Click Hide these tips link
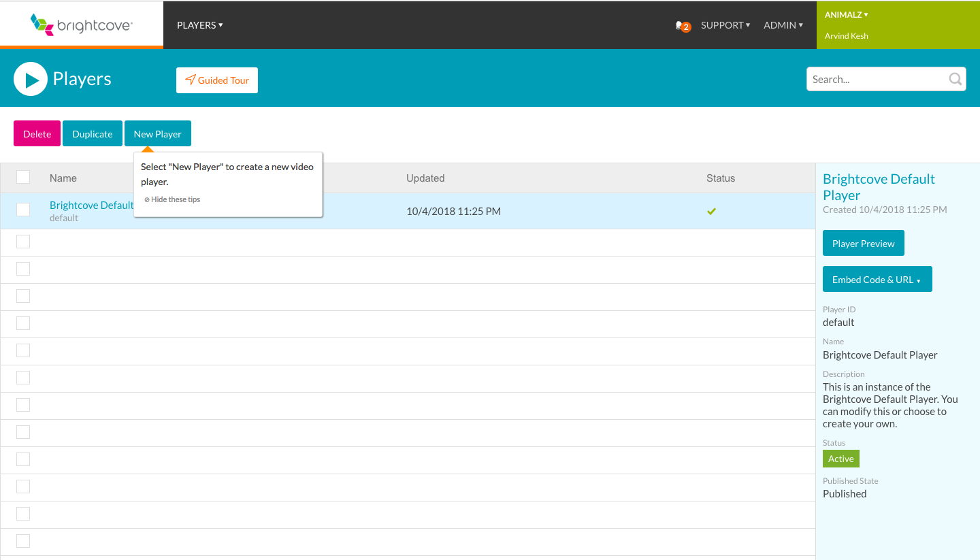The image size is (980, 560). [172, 199]
